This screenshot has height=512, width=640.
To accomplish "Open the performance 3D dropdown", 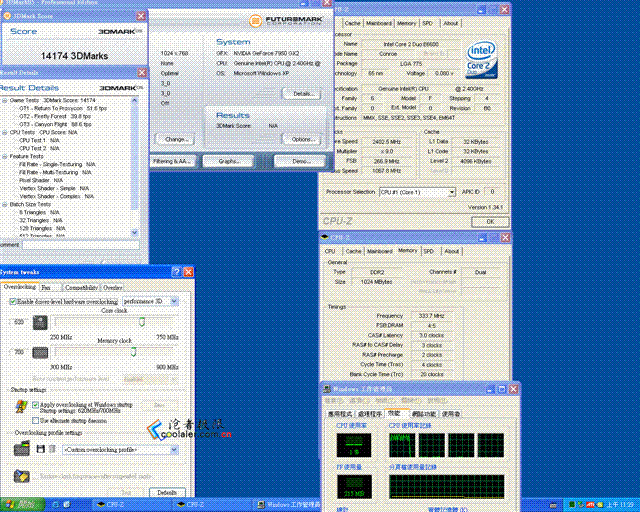I will pyautogui.click(x=150, y=301).
